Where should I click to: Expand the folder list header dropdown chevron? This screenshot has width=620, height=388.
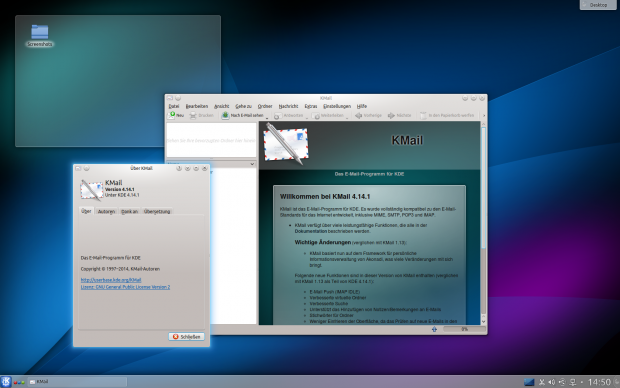pyautogui.click(x=252, y=164)
